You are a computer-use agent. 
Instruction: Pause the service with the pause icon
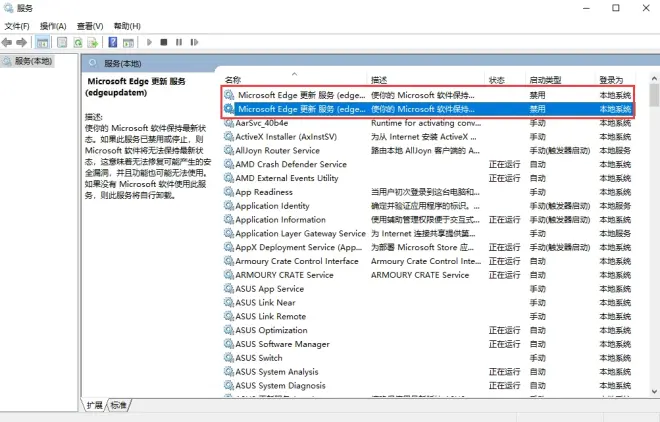click(179, 42)
